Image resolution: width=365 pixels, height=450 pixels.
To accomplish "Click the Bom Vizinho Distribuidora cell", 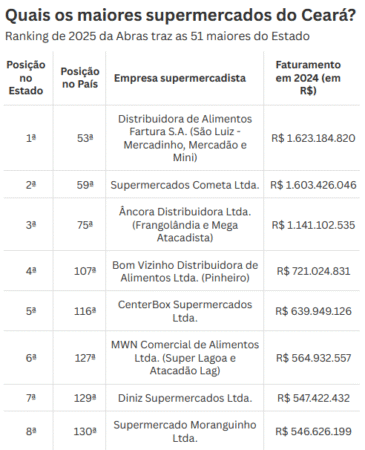I will tap(185, 271).
